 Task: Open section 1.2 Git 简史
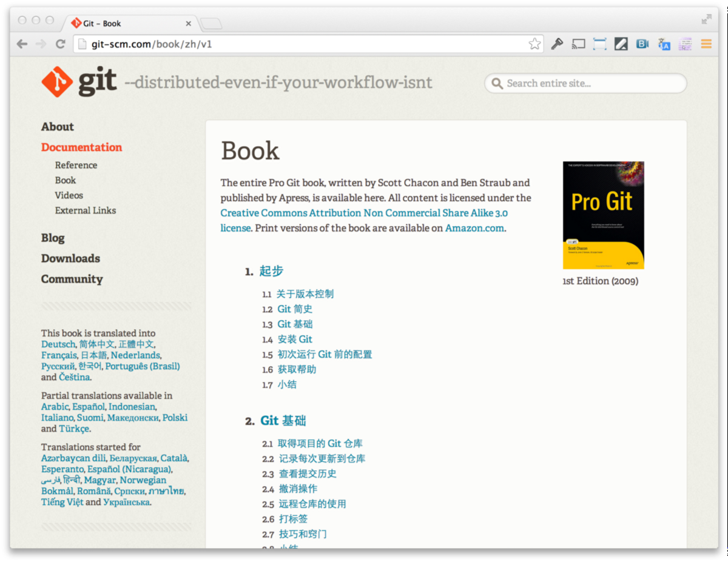tap(295, 309)
